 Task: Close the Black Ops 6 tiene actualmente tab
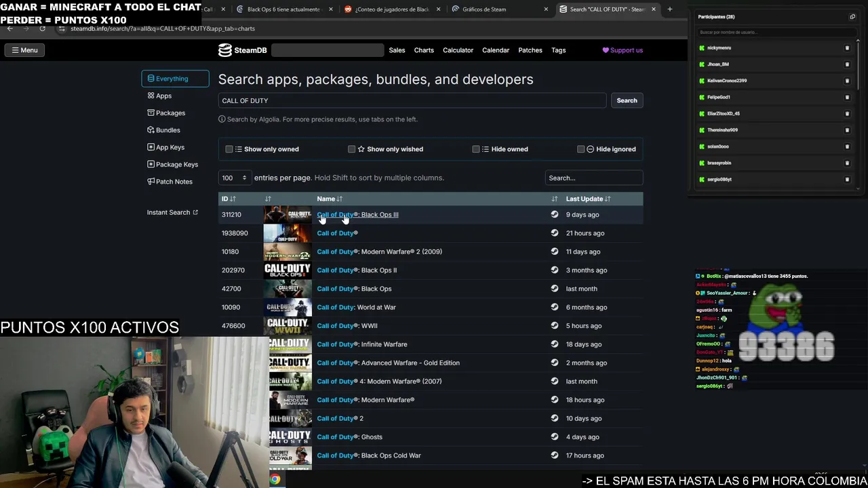[x=331, y=9]
